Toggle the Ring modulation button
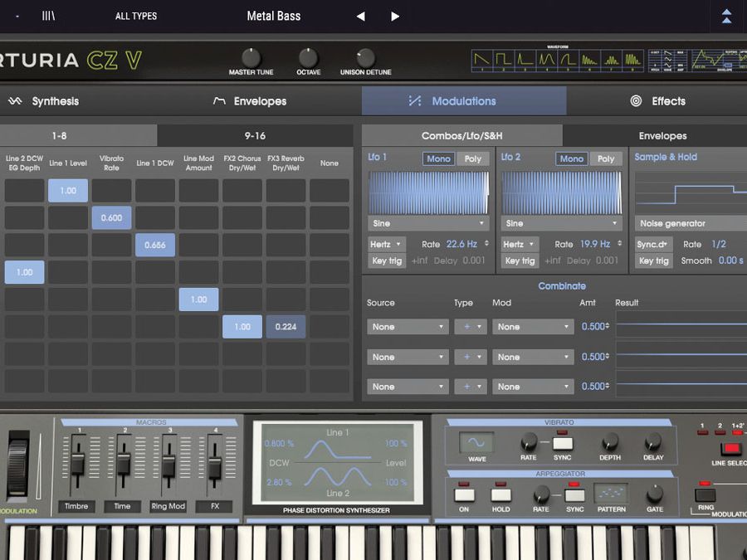The width and height of the screenshot is (747, 560). coord(705,494)
